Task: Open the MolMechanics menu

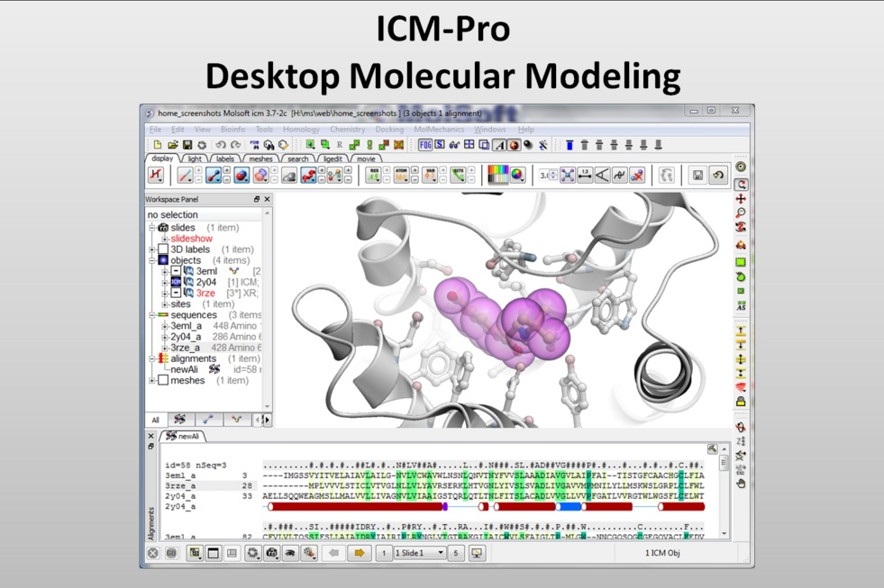Action: pyautogui.click(x=439, y=130)
